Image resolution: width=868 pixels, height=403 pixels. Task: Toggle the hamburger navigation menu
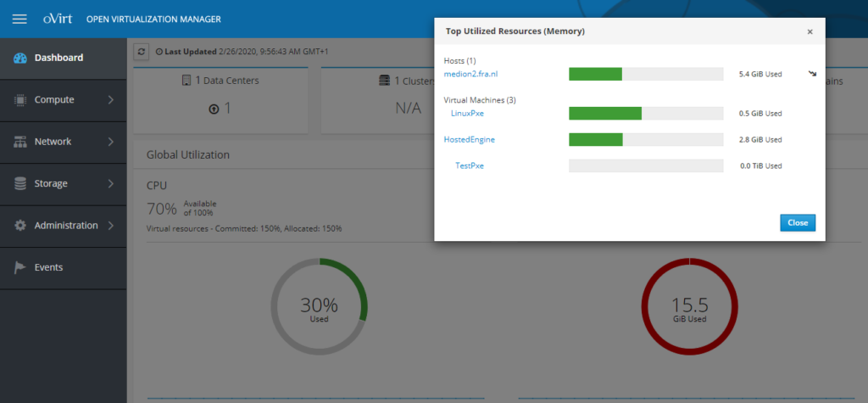(x=20, y=19)
